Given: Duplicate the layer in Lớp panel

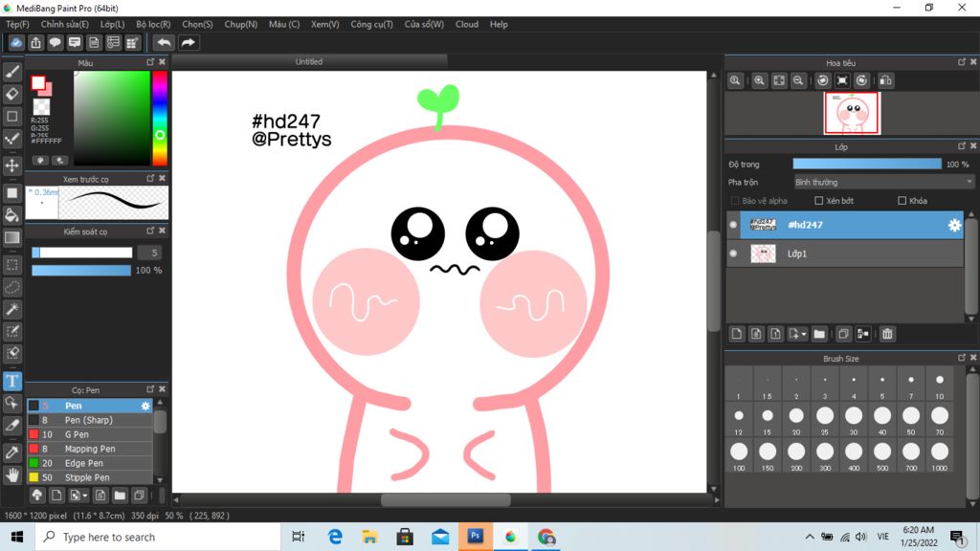Looking at the screenshot, I should [843, 334].
